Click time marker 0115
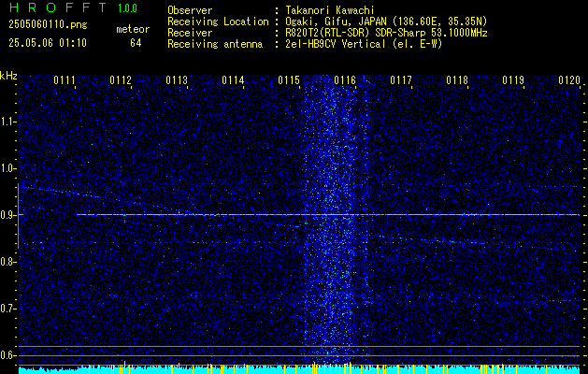 (x=289, y=80)
